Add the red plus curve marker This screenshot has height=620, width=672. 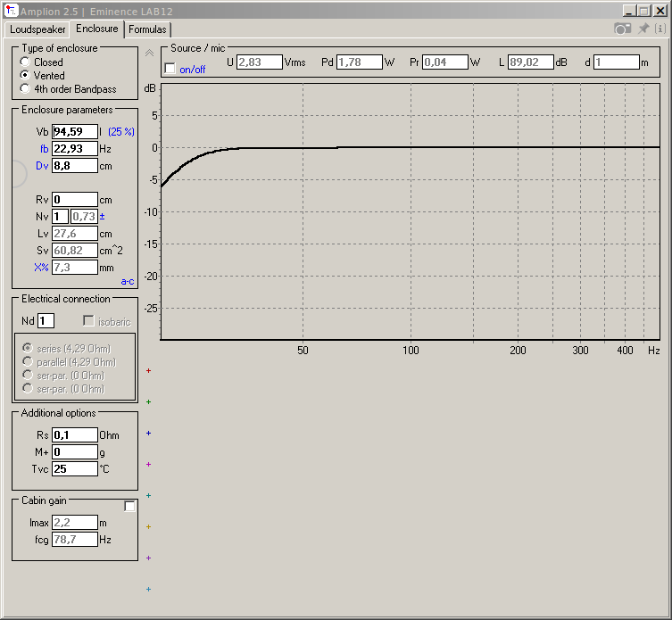pos(148,370)
